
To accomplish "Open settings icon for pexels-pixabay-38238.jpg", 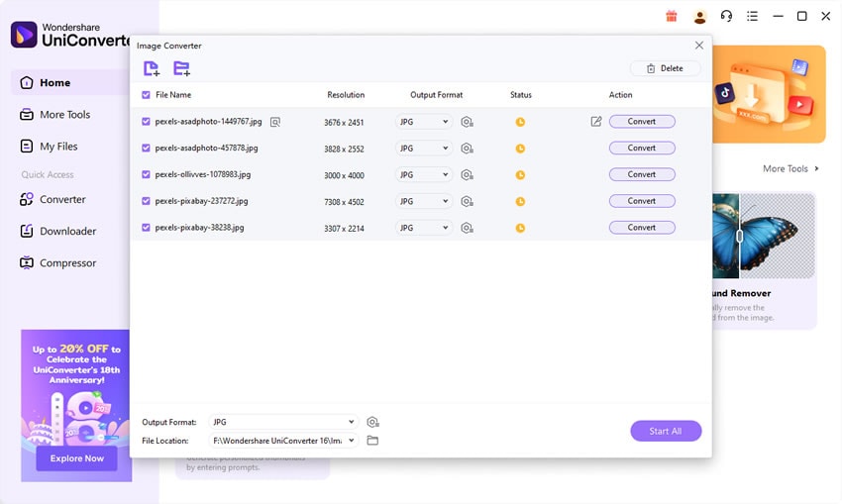I will 467,228.
